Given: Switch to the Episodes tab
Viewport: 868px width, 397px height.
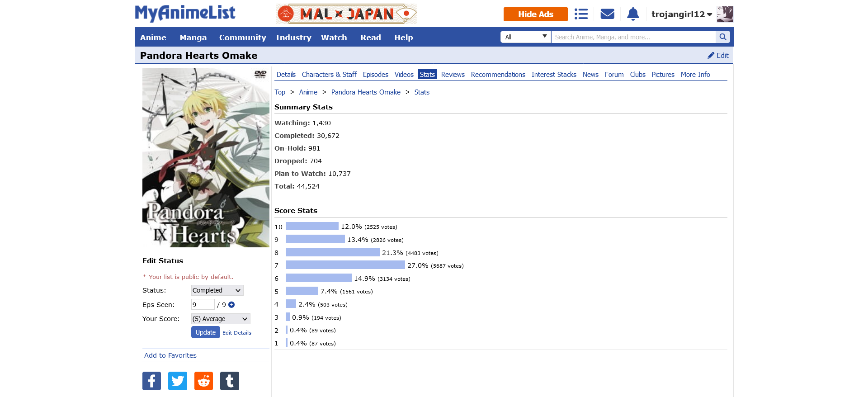Looking at the screenshot, I should click(x=376, y=75).
